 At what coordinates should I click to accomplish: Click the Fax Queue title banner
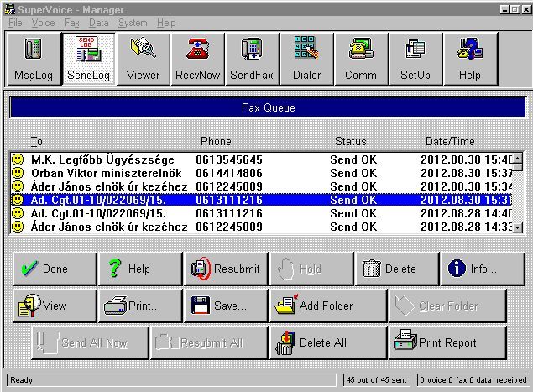coord(268,107)
